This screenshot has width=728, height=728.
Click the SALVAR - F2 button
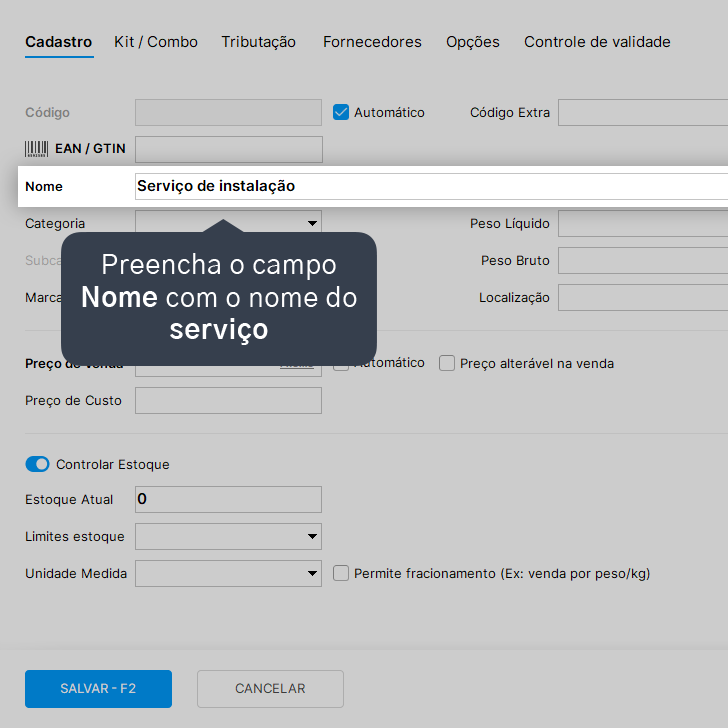coord(98,689)
